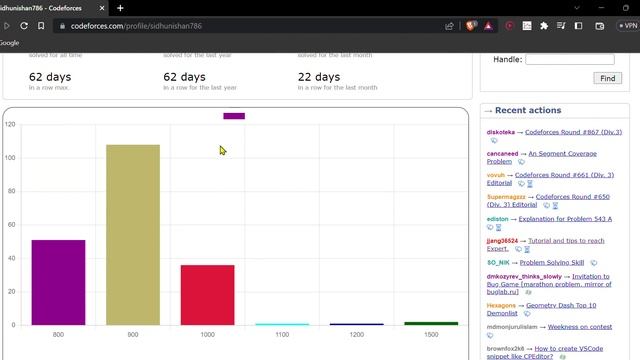This screenshot has width=640, height=360.
Task: Click comment icon under Explanation for Problem 543 A
Action: tap(490, 227)
